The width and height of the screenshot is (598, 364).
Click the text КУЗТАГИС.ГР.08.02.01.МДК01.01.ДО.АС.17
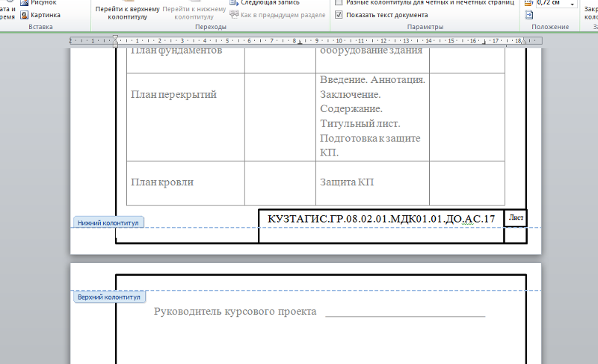coord(381,219)
